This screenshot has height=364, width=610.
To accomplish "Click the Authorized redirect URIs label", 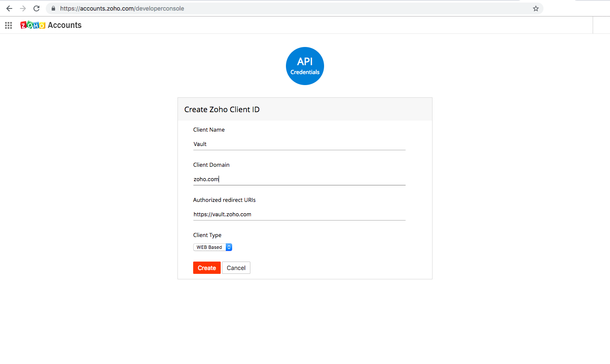I will (x=225, y=200).
